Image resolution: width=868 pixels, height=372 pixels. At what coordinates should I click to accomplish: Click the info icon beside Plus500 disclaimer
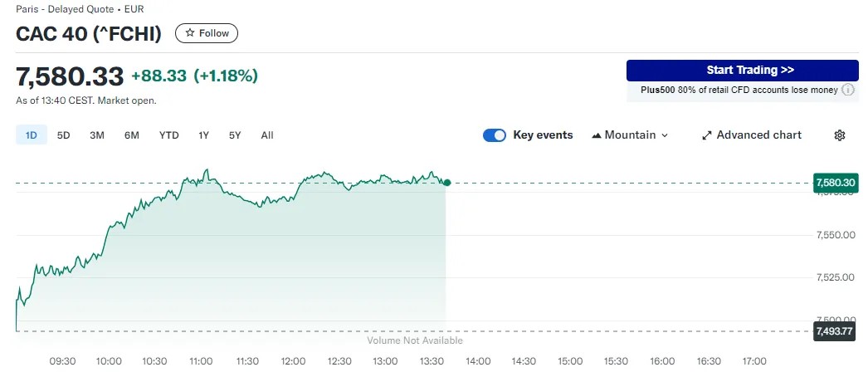(x=847, y=90)
